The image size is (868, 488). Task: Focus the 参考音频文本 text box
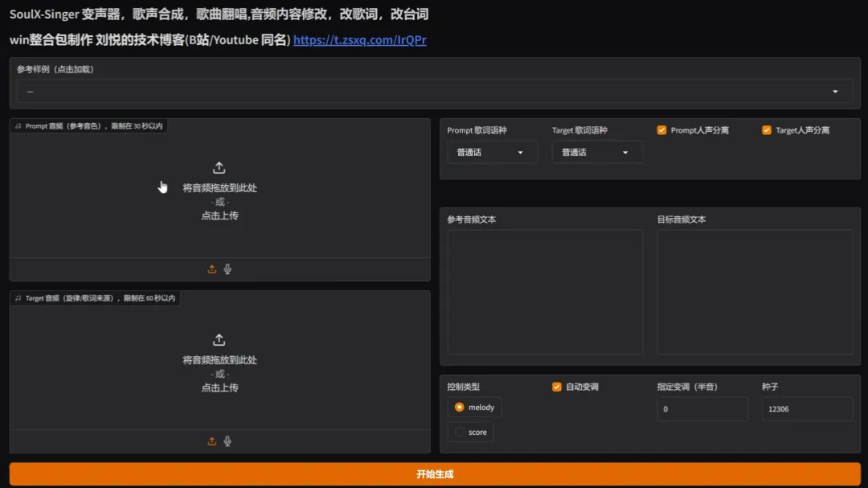545,292
